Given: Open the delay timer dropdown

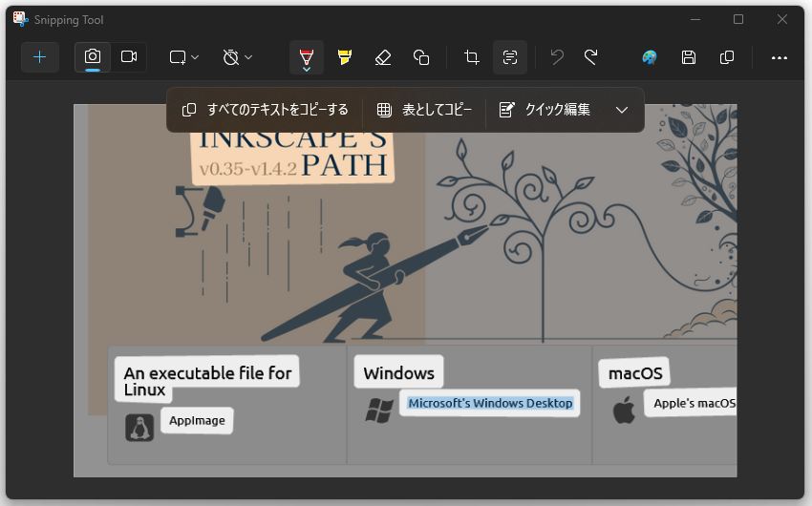Looking at the screenshot, I should click(237, 57).
